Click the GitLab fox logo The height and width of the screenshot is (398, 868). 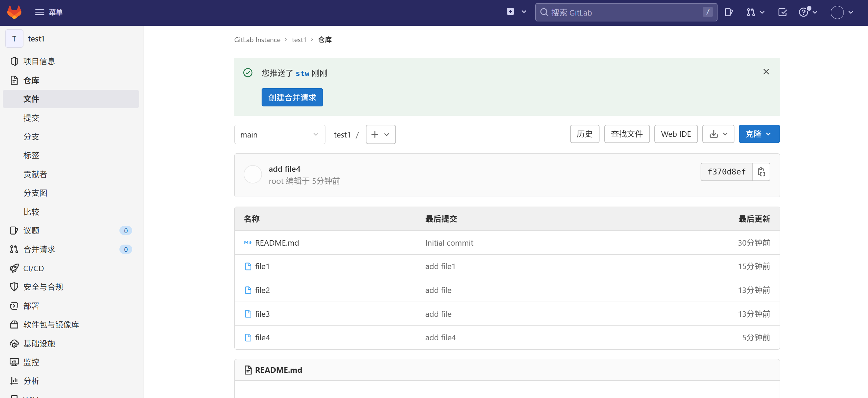14,12
